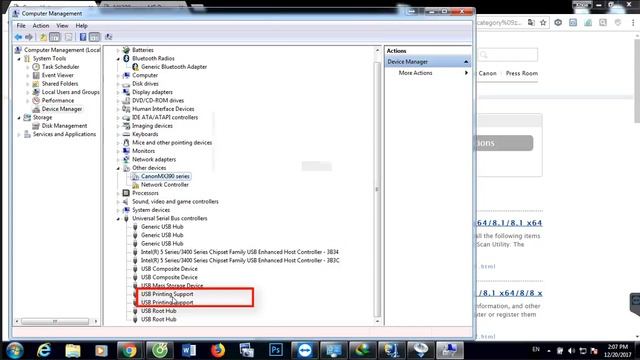Open Firefox from the taskbar
The width and height of the screenshot is (640, 360).
point(218,351)
